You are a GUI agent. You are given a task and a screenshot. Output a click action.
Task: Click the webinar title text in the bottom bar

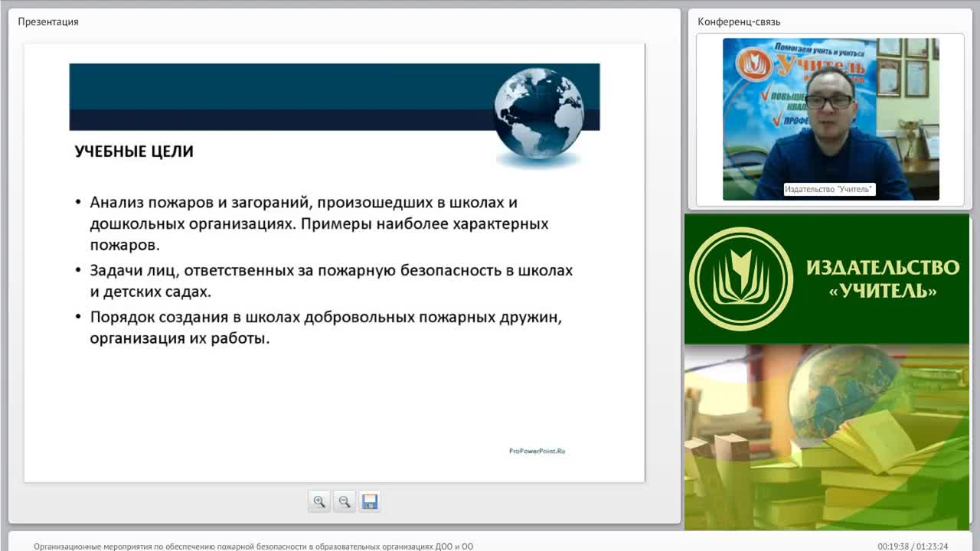click(253, 546)
